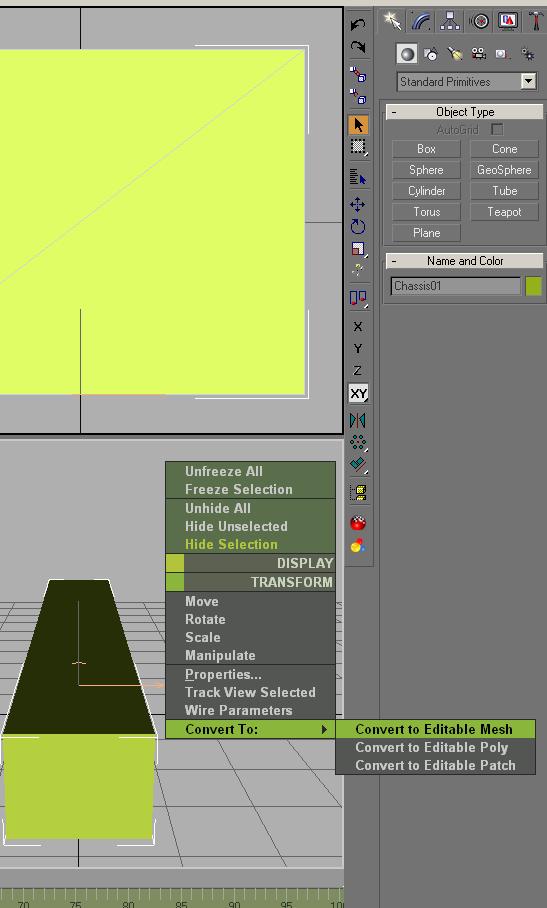Click the Select by Name list icon
Screen dimensions: 547x908
click(x=358, y=178)
